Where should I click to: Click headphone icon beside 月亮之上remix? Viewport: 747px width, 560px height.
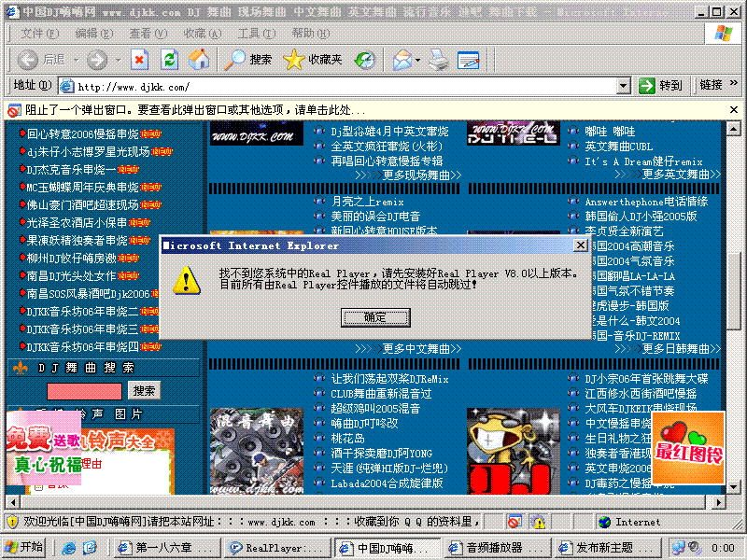pos(319,201)
